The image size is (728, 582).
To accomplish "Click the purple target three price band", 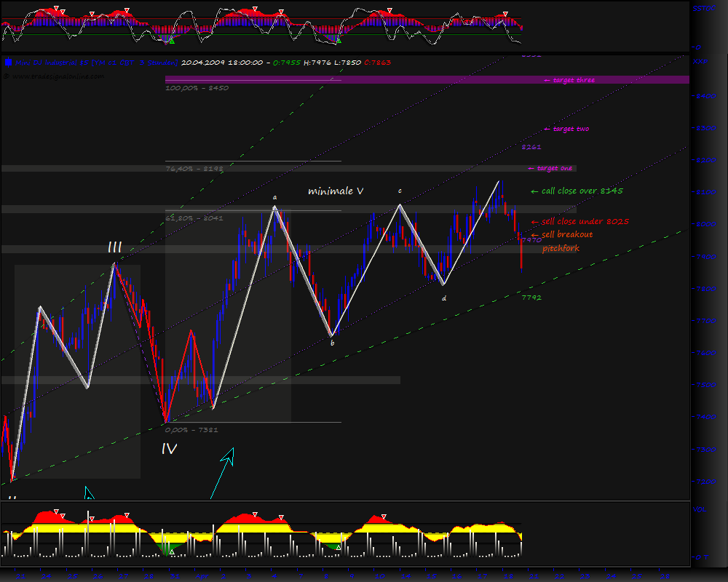I will [x=427, y=80].
